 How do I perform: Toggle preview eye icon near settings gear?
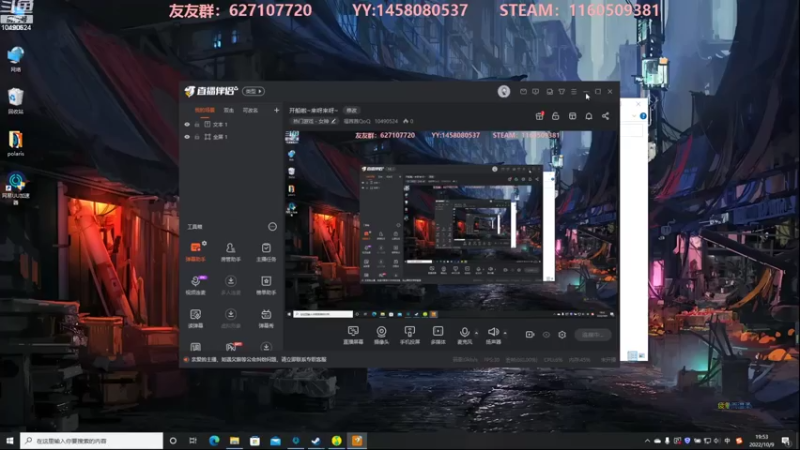[546, 335]
